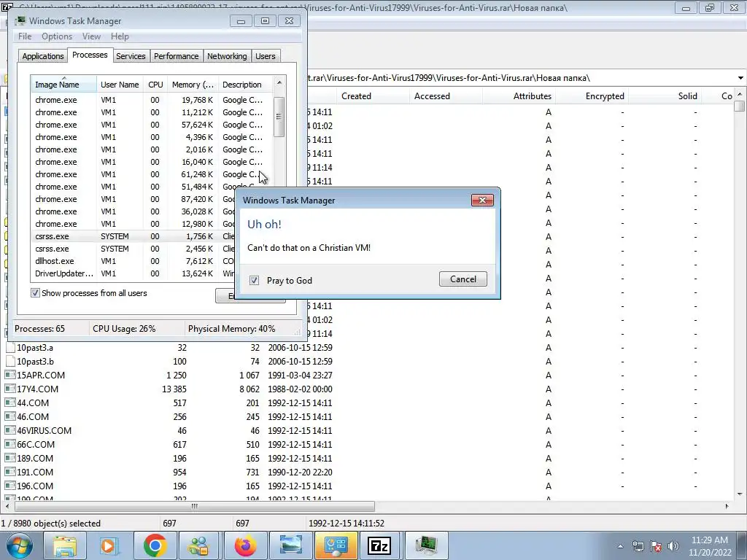The image size is (747, 560).
Task: Click the 46VIRUS.COM file icon
Action: 9,430
